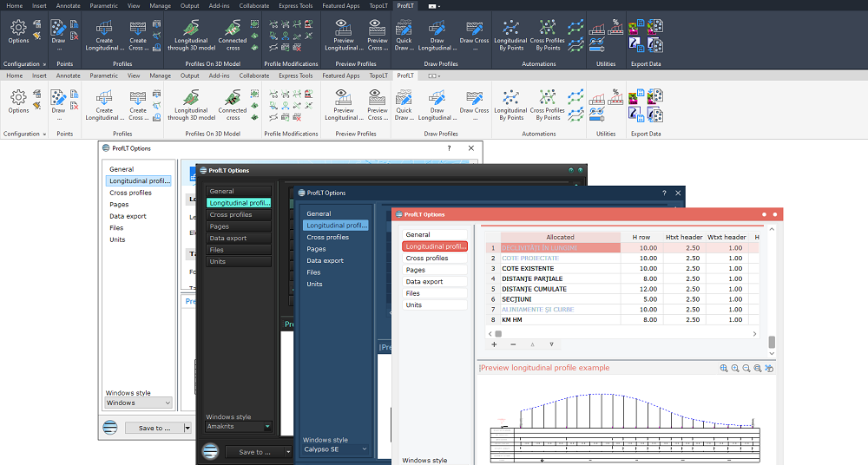Select the KM HM row
The image size is (868, 465).
click(x=622, y=320)
